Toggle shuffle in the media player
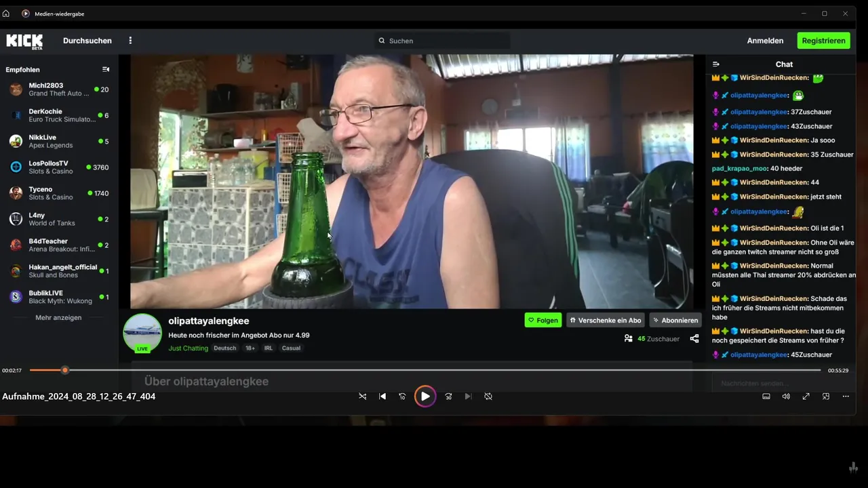This screenshot has height=488, width=868. (x=363, y=396)
